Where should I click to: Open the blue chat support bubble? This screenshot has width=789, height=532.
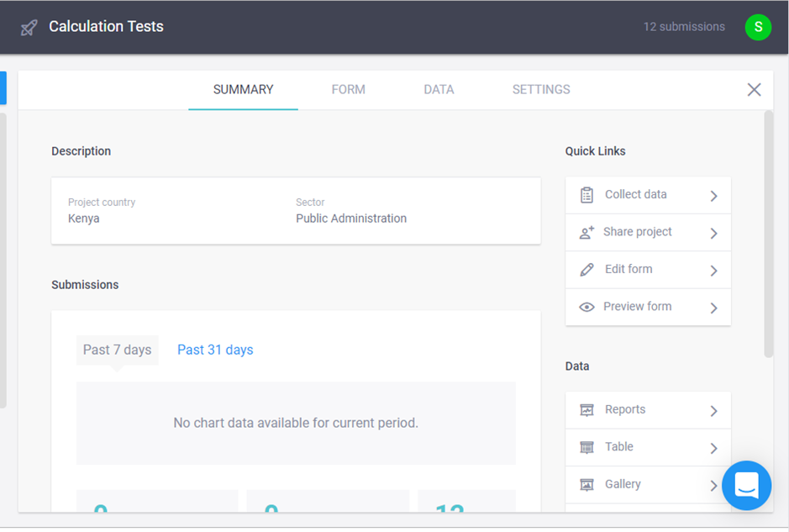point(746,485)
